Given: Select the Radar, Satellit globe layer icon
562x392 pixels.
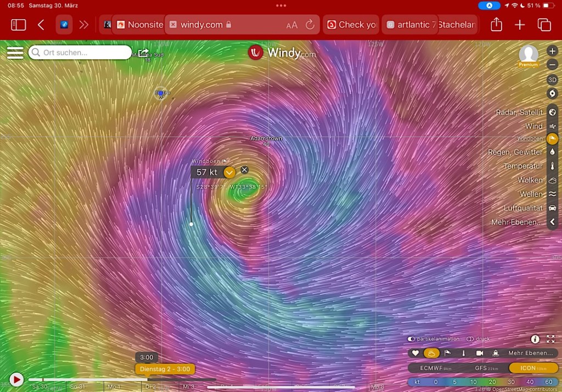Looking at the screenshot, I should pos(552,112).
